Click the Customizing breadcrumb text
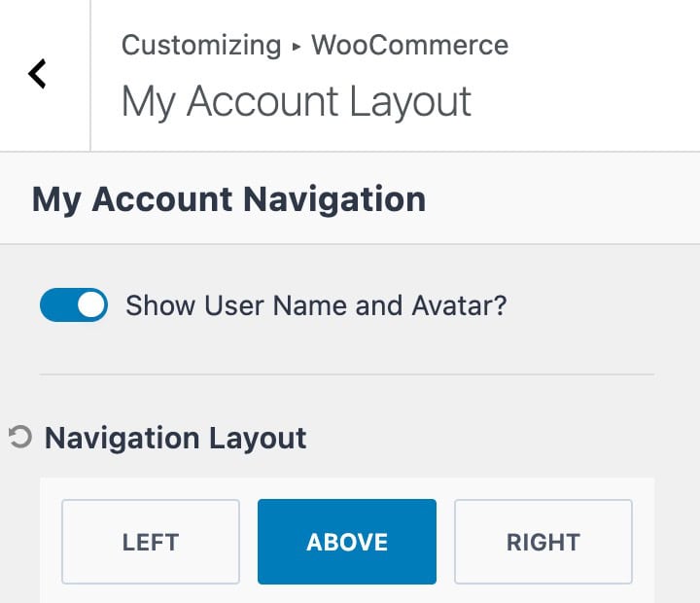 pyautogui.click(x=200, y=45)
